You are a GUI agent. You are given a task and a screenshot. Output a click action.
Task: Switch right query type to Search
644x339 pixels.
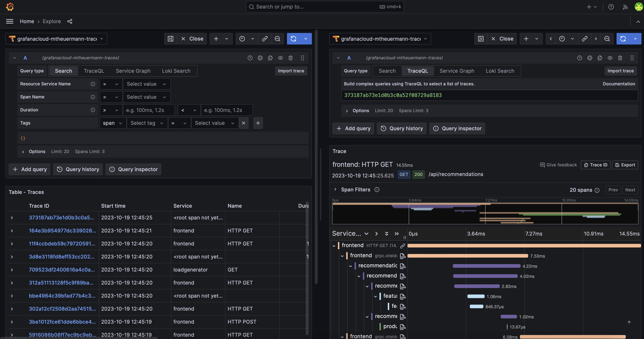click(x=387, y=71)
